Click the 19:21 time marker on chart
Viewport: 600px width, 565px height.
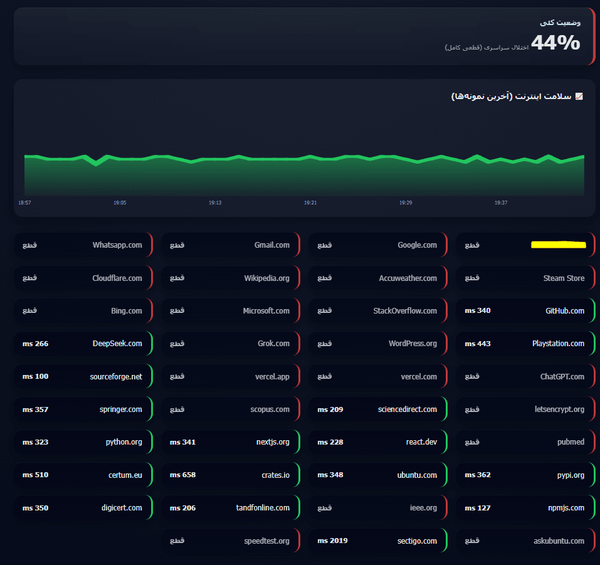click(310, 203)
